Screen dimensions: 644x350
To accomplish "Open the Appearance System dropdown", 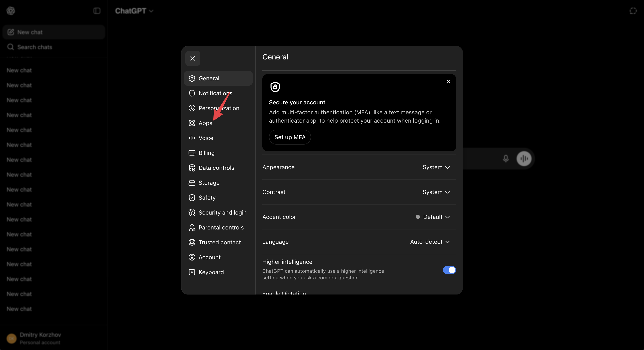I will click(x=436, y=167).
